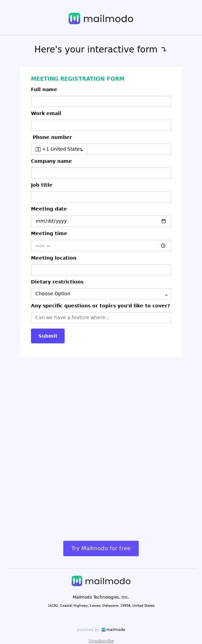Open the calendar picker icon
This screenshot has height=644, width=202.
point(164,221)
